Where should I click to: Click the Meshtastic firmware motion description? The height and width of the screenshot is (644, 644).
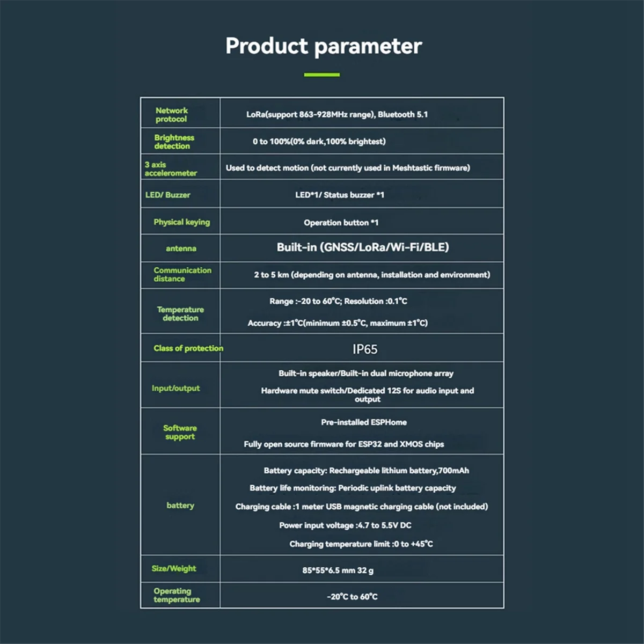(x=348, y=168)
